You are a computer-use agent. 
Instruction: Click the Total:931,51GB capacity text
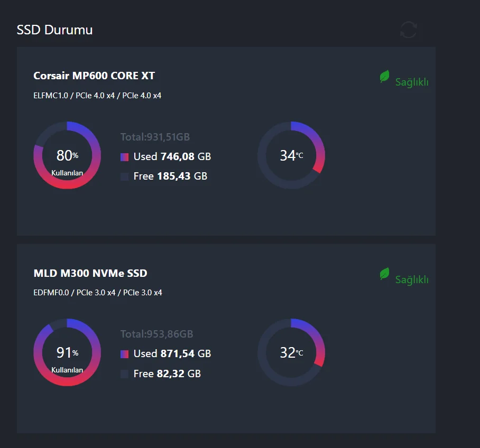pyautogui.click(x=155, y=137)
